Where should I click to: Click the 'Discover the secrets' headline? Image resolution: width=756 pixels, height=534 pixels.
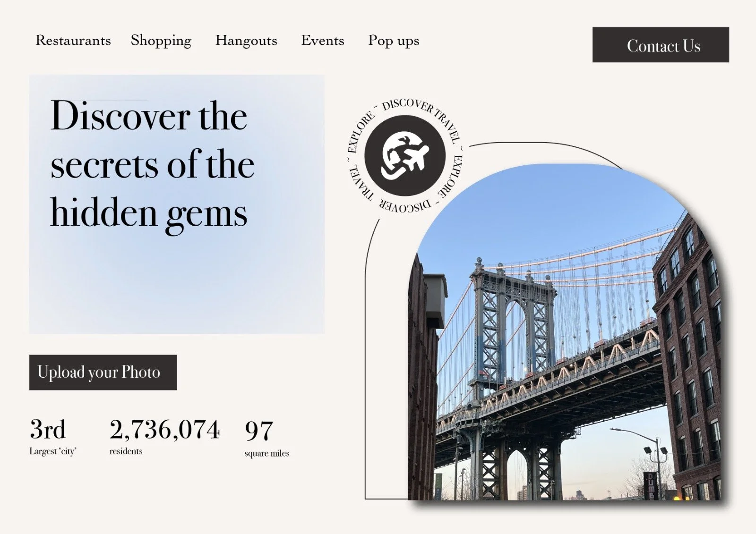[152, 165]
